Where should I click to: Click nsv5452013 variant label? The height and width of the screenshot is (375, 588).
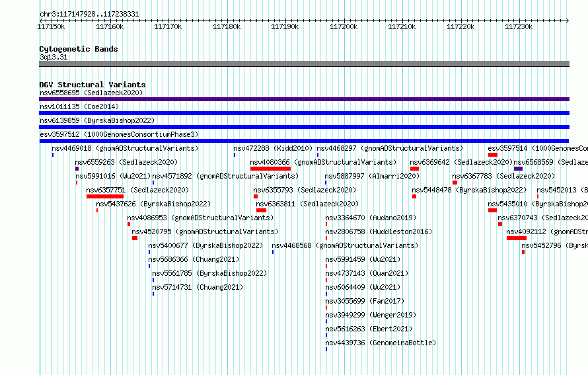(x=562, y=190)
